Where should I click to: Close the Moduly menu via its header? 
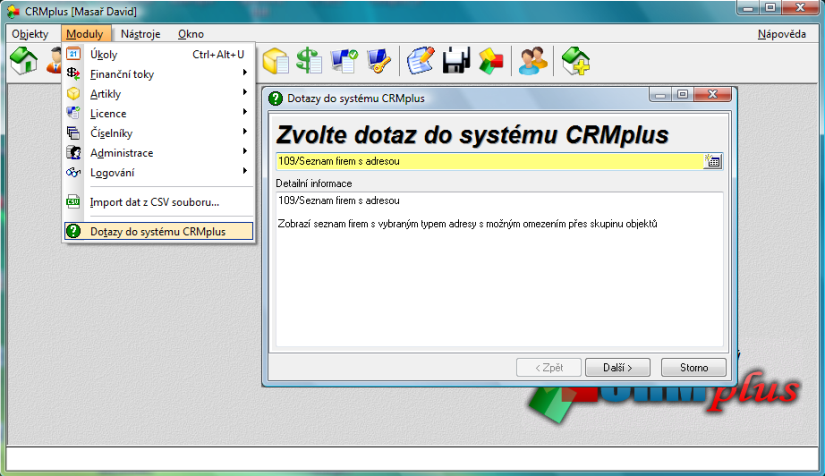85,34
